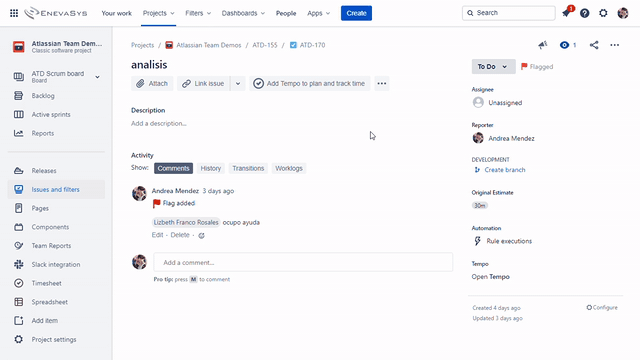Image resolution: width=640 pixels, height=360 pixels.
Task: Open the People page
Action: tap(286, 13)
